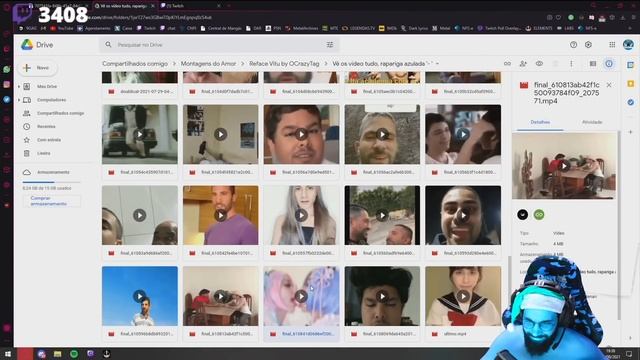Open the Google Tasks side panel icon
The image size is (640, 360).
[631, 102]
